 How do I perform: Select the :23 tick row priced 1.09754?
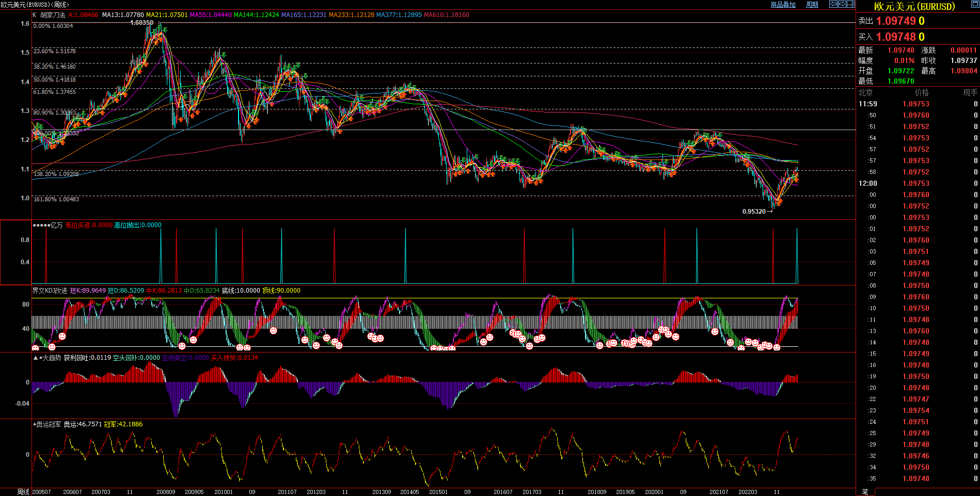click(x=918, y=410)
